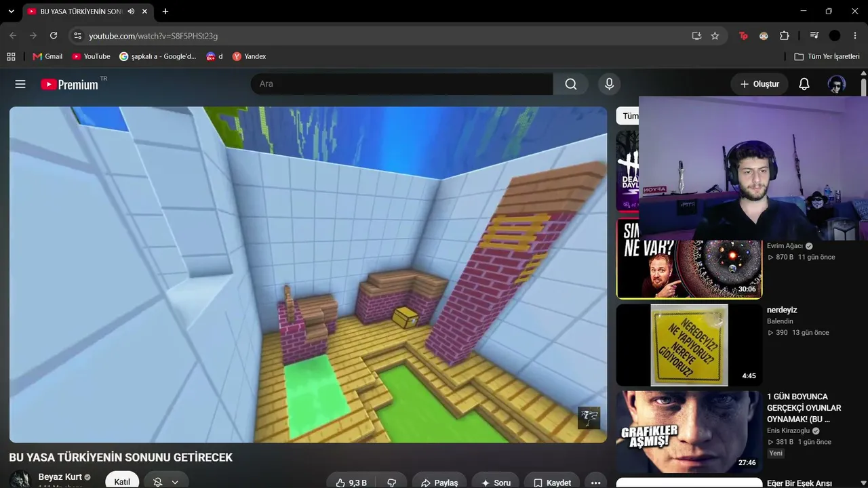Click the video title BU YASA TÜRKİYENİN SONUNU GETİRECEK
This screenshot has width=868, height=488.
coord(121,457)
